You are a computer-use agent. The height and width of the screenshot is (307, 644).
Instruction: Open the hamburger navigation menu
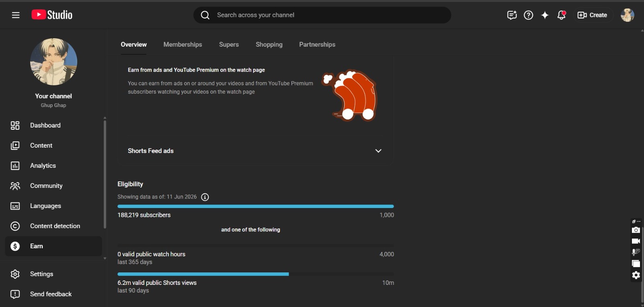click(x=16, y=15)
